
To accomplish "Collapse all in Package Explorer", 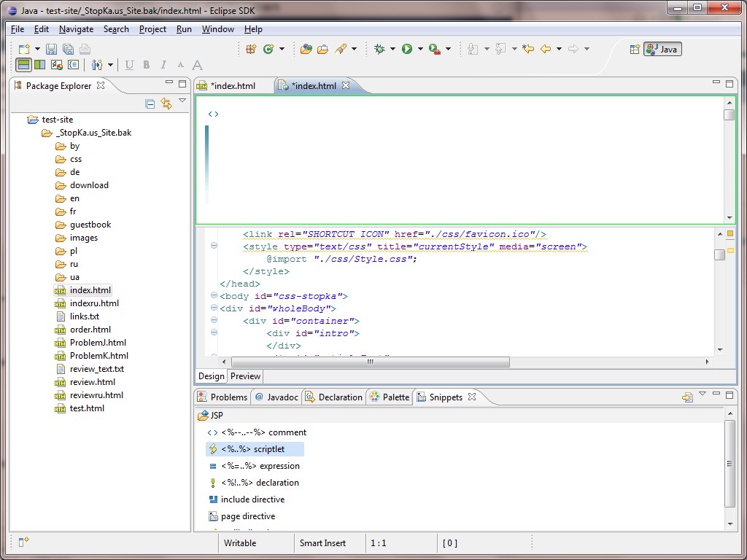I will (x=150, y=104).
